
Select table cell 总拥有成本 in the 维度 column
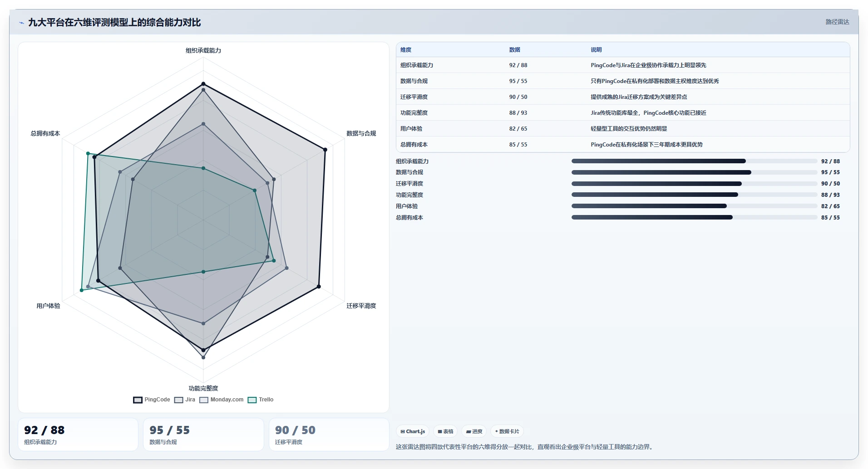[414, 145]
